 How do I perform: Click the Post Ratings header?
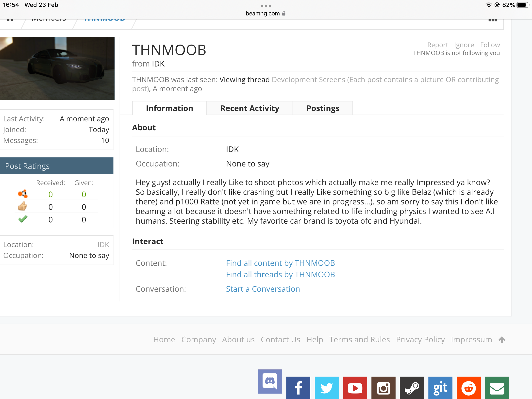(x=57, y=166)
